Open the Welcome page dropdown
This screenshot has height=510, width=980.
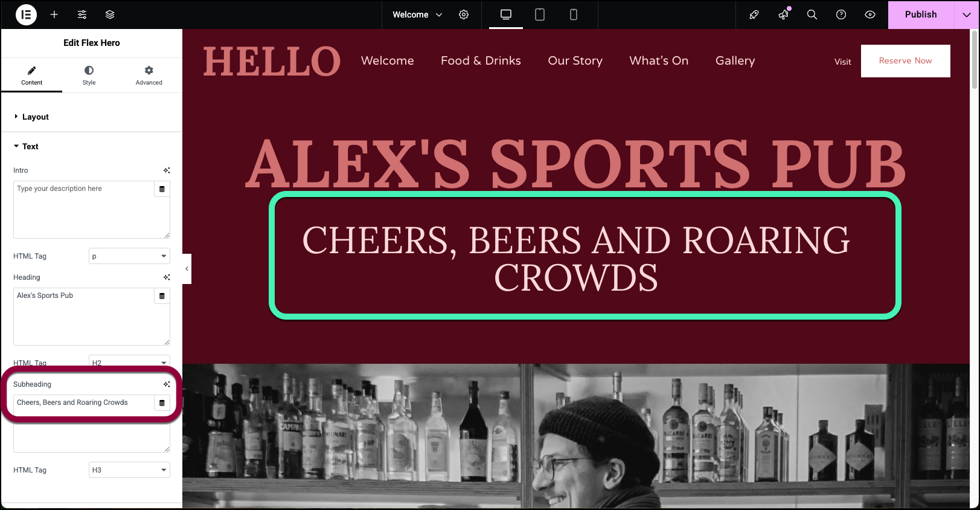[x=417, y=15]
